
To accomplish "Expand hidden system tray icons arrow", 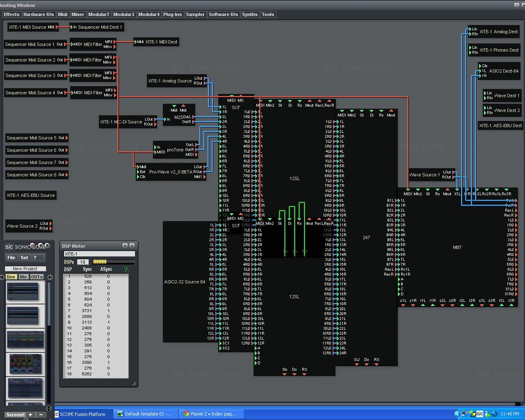I will pos(457,414).
